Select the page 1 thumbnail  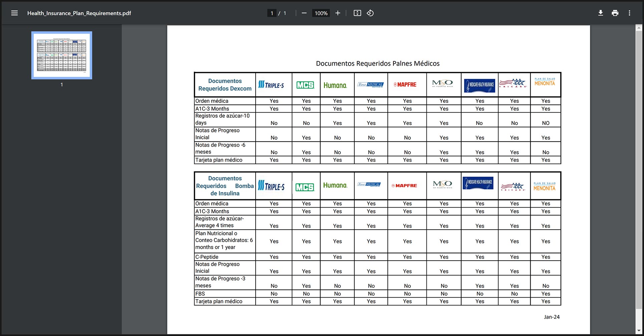62,55
